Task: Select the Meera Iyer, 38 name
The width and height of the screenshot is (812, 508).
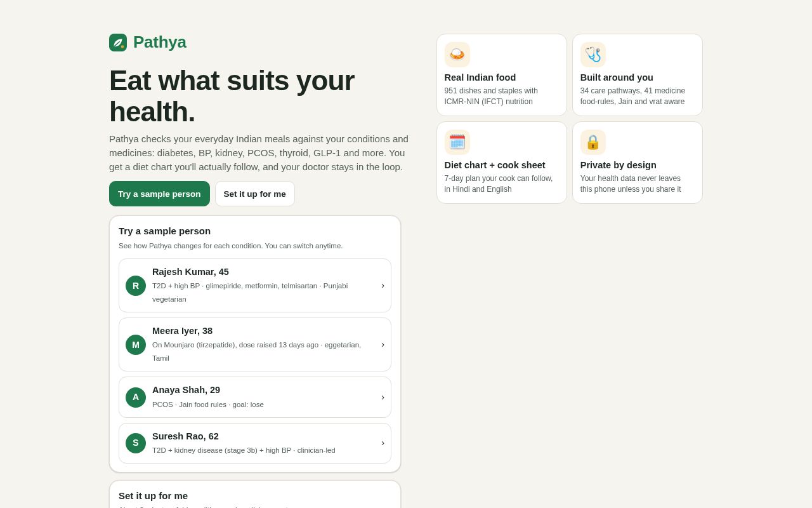Action: [x=182, y=331]
